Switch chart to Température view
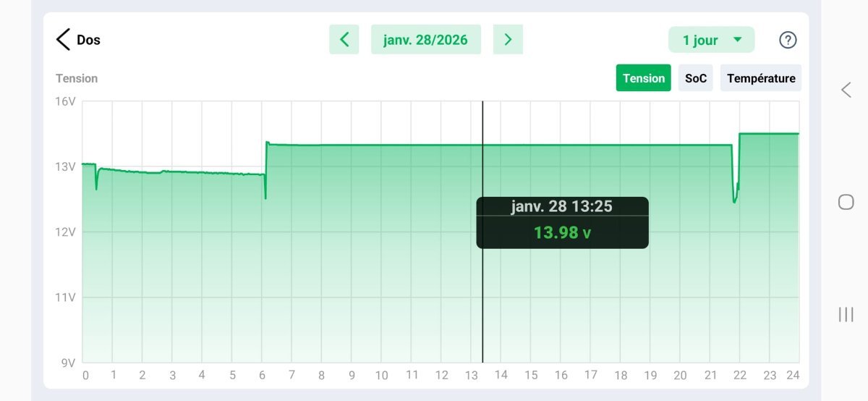868x401 pixels. [x=761, y=78]
